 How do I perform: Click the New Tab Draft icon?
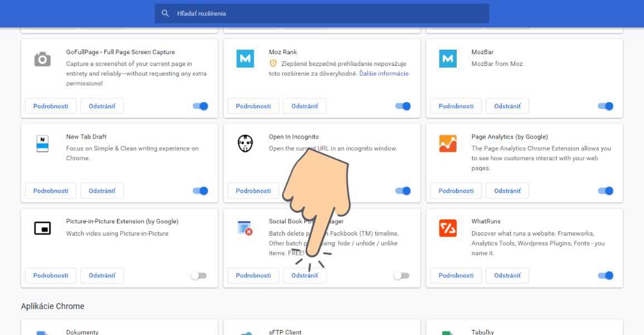pyautogui.click(x=42, y=143)
